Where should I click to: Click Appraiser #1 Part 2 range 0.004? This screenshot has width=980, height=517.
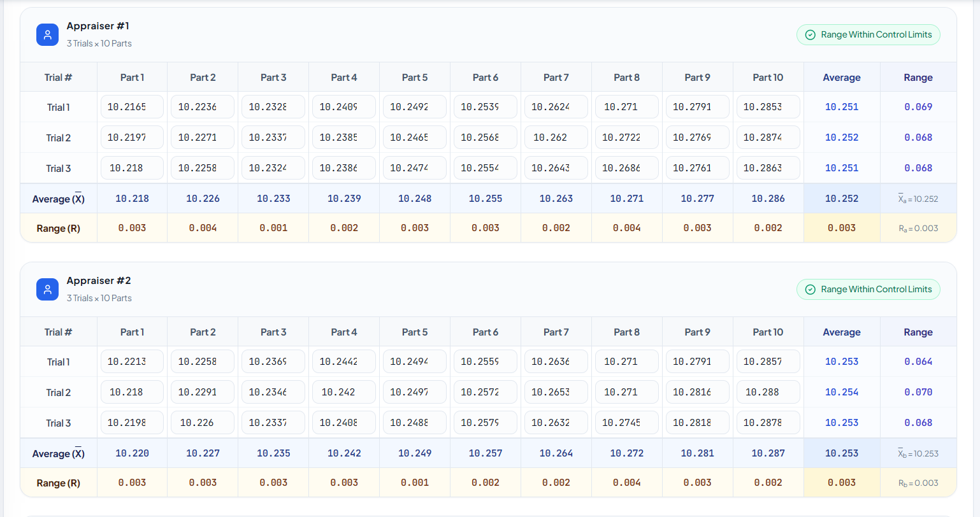click(x=203, y=228)
